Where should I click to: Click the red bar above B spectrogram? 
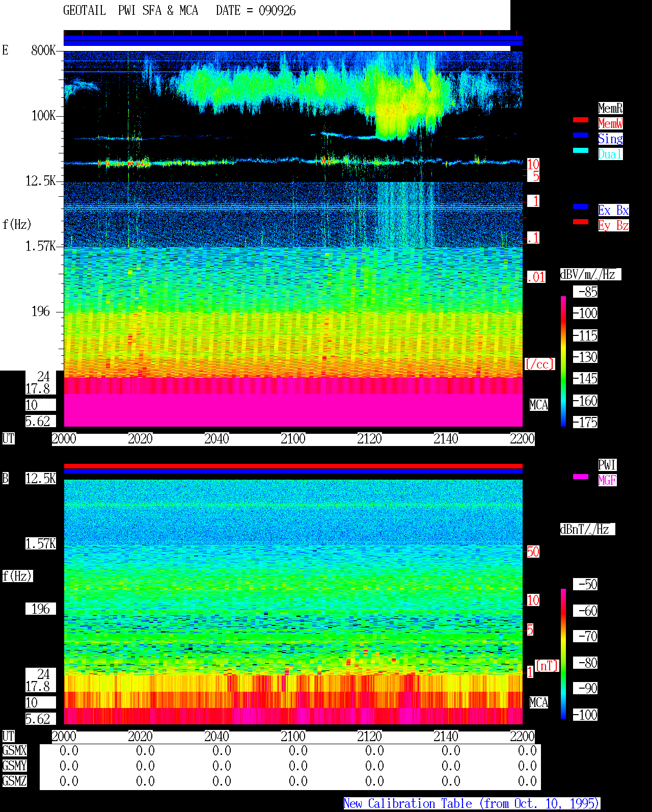(293, 466)
